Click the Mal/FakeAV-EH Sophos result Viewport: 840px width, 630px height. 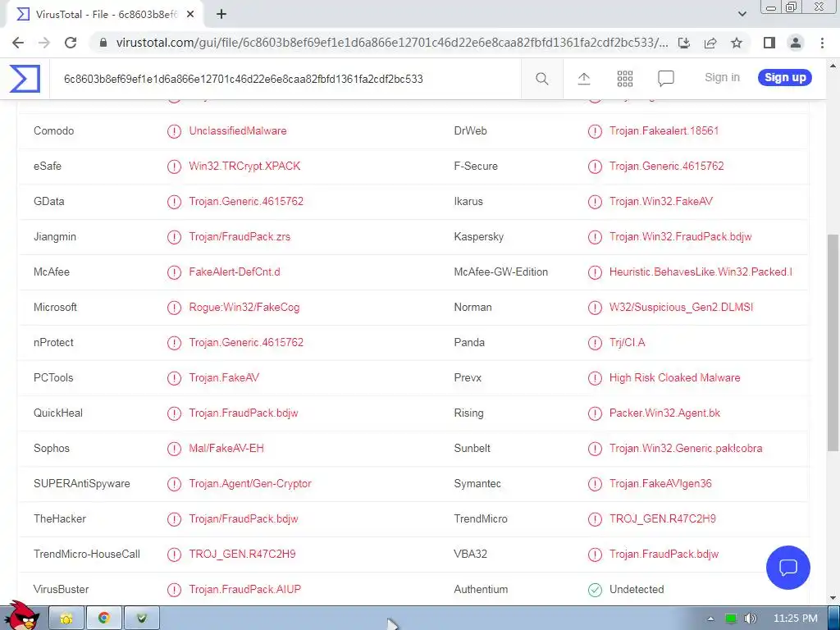(x=226, y=449)
